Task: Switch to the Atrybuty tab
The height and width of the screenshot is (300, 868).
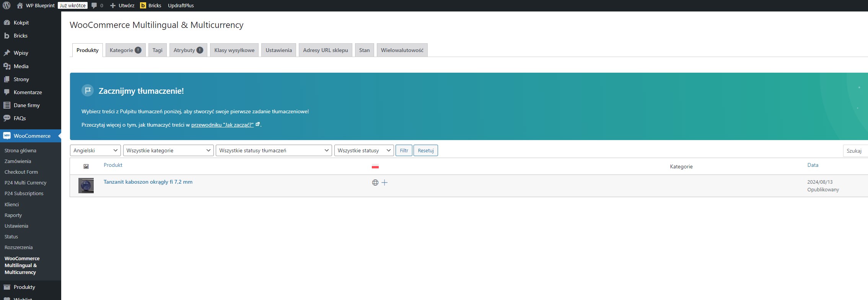Action: click(188, 50)
